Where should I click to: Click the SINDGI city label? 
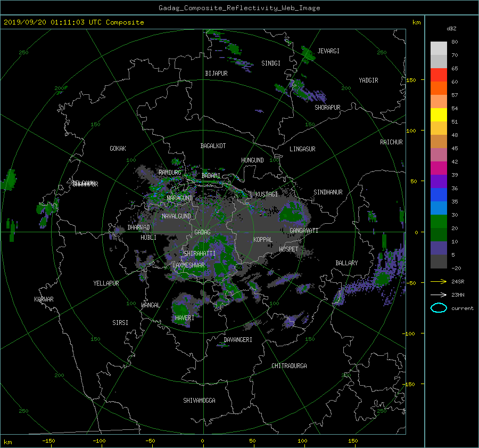click(271, 63)
